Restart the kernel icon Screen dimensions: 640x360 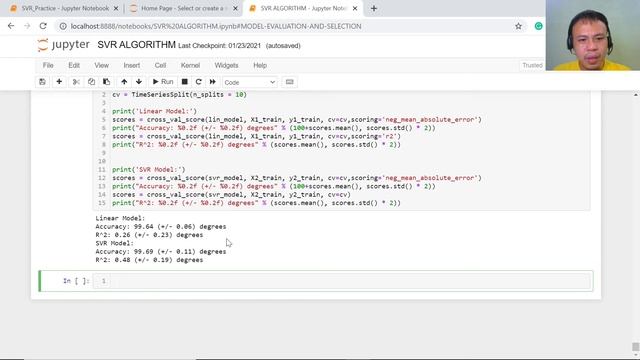tap(198, 82)
